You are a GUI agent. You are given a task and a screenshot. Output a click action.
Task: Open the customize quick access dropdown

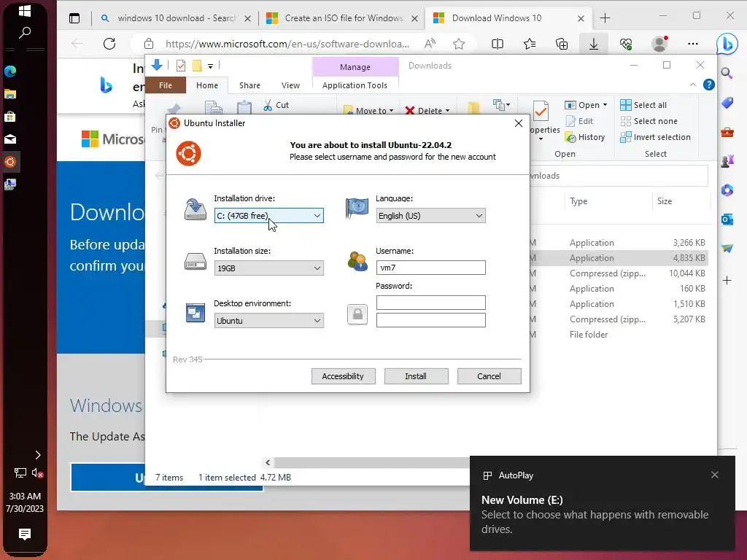tap(210, 66)
